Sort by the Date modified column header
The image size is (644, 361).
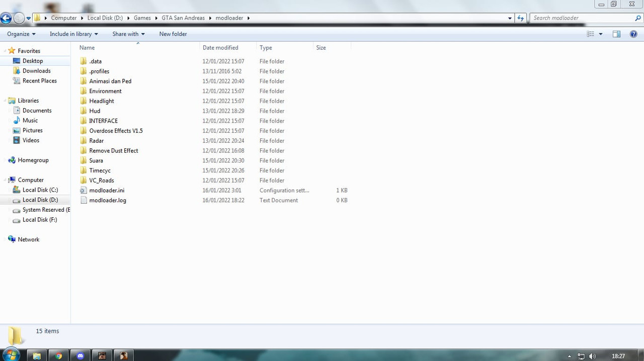220,48
